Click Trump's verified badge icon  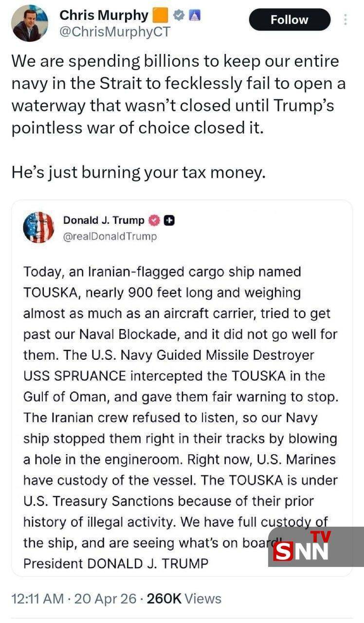pyautogui.click(x=154, y=220)
